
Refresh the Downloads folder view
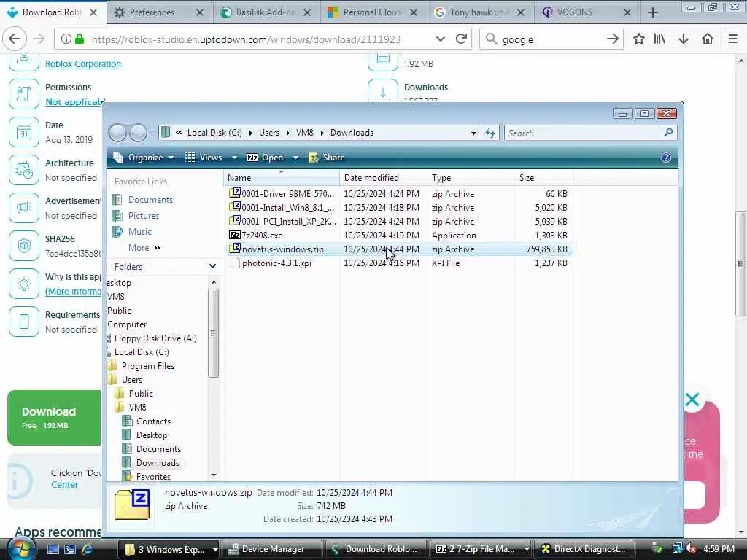tap(490, 133)
